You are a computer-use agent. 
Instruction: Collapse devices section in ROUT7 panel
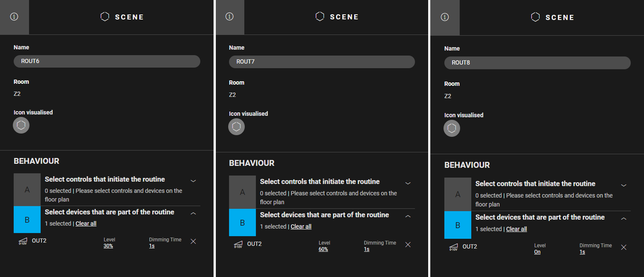408,216
